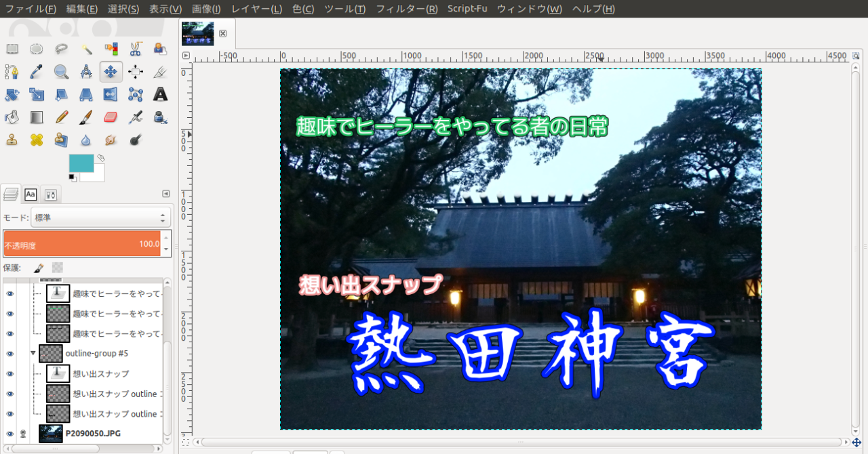Open the Script-Fu menu
Screen dimensions: 868x454
click(x=467, y=9)
